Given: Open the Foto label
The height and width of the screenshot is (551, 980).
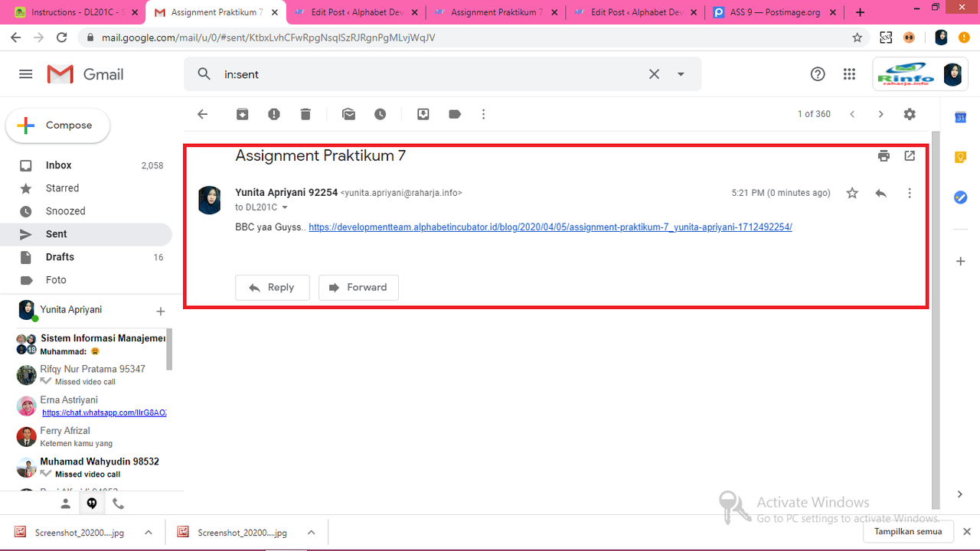Looking at the screenshot, I should pyautogui.click(x=86, y=280).
